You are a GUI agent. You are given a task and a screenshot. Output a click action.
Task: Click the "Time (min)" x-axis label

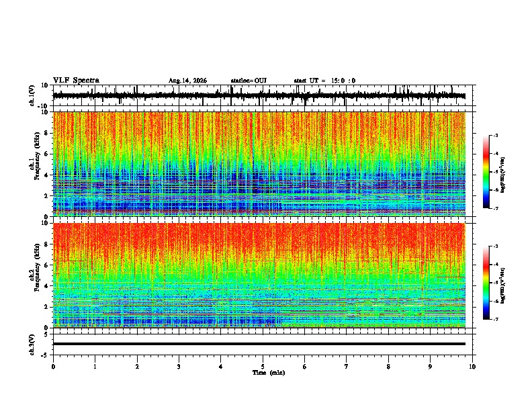pos(269,373)
